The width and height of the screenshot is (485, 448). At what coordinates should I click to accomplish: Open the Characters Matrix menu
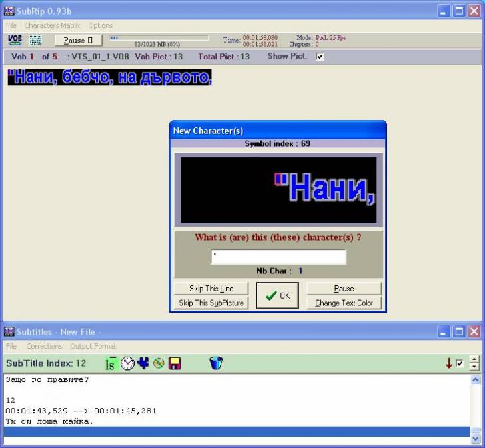pos(52,25)
